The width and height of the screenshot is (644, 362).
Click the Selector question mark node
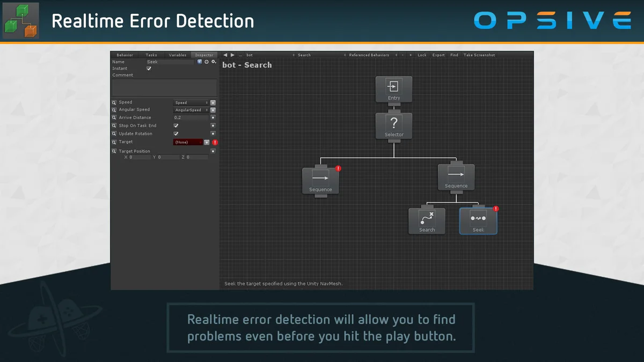point(394,124)
